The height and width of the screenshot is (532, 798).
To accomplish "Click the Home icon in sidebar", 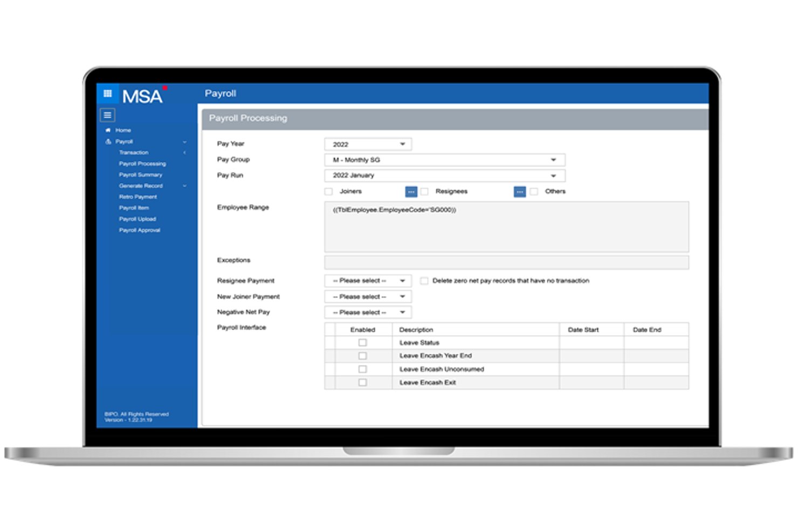I will 108,130.
